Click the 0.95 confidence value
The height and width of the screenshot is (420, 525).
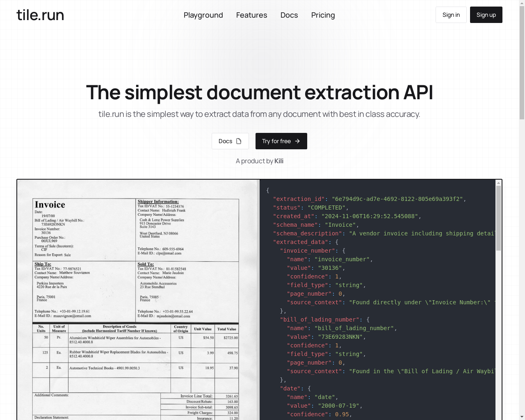[x=342, y=414]
